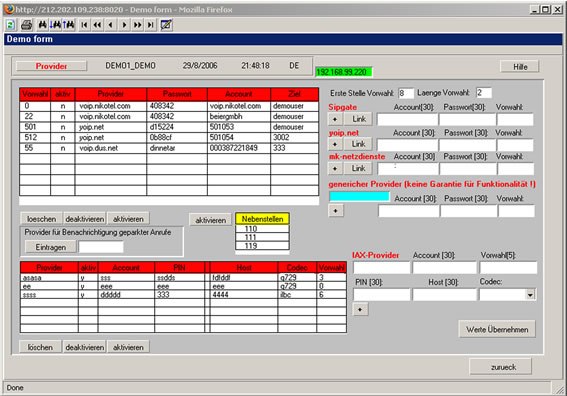Click the cyan generic provider name field
This screenshot has height=396, width=567.
pyautogui.click(x=359, y=196)
